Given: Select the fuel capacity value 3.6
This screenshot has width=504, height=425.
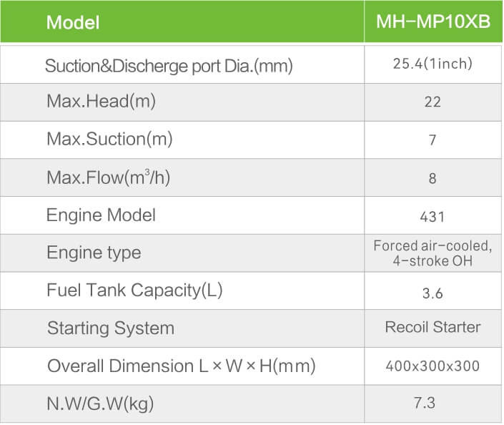Looking at the screenshot, I should click(x=433, y=293).
